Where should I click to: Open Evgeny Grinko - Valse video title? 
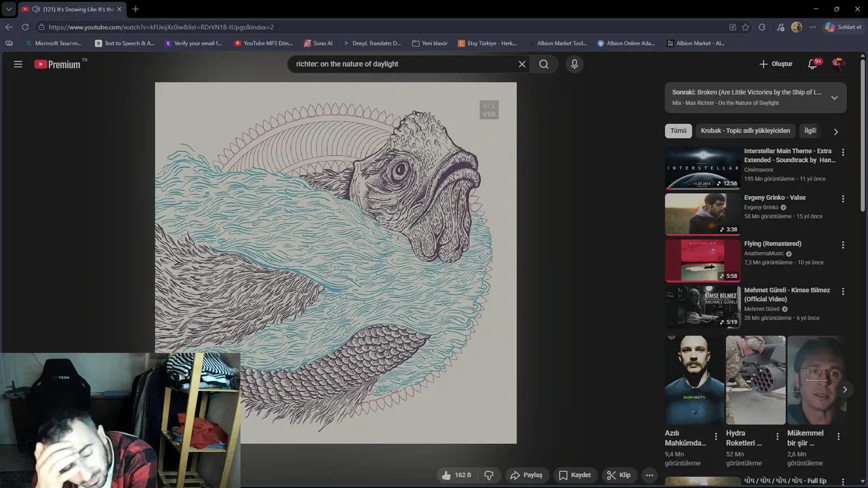click(x=774, y=198)
